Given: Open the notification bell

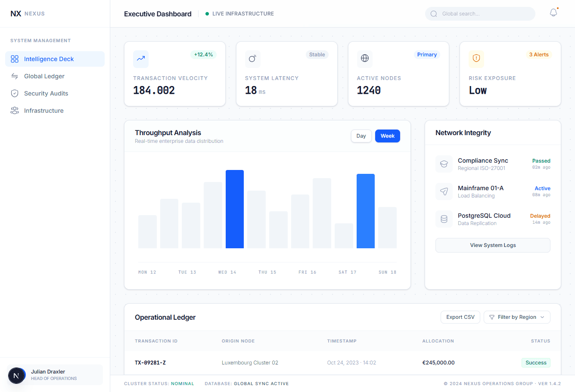Looking at the screenshot, I should click(553, 13).
